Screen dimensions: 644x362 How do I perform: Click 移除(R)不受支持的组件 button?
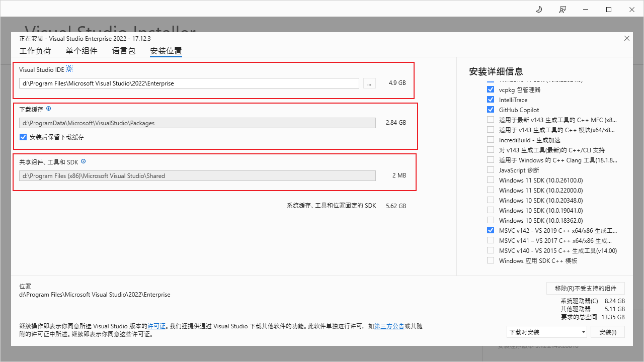tap(586, 288)
